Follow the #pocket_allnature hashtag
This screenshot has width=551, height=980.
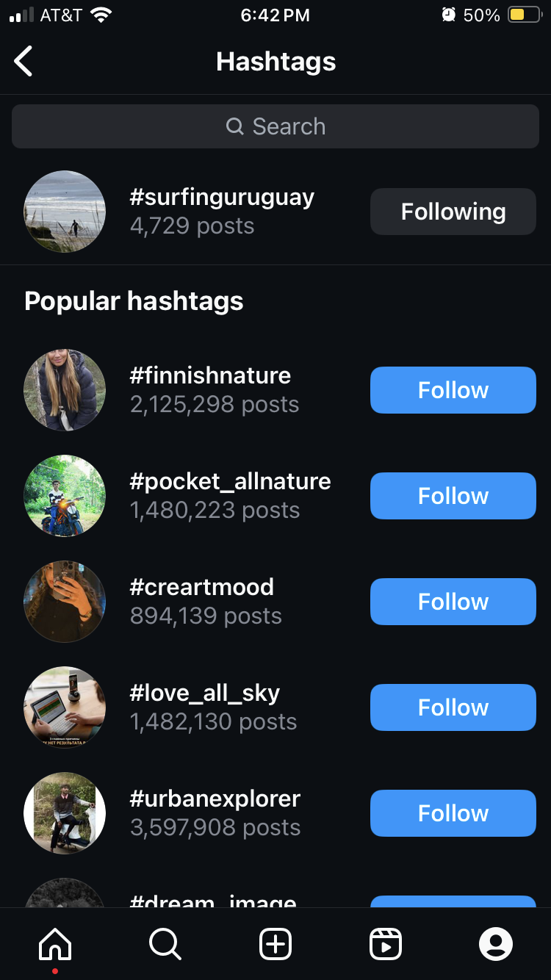(453, 496)
